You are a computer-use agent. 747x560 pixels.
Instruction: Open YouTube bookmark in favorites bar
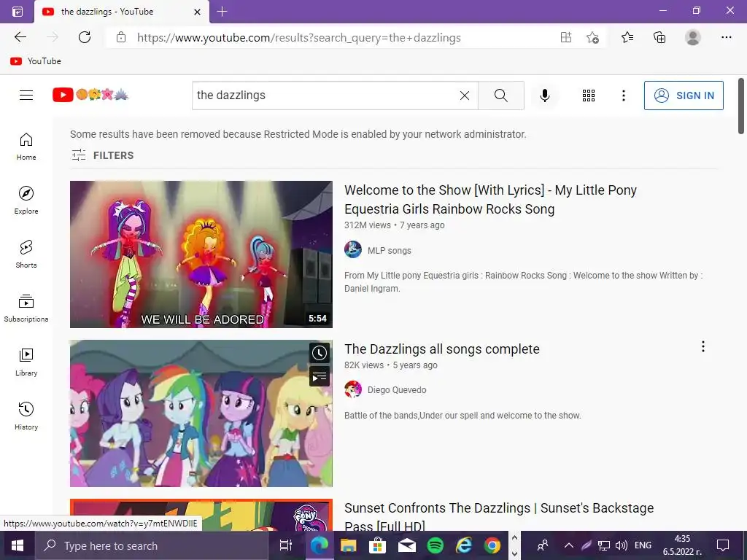(x=36, y=61)
